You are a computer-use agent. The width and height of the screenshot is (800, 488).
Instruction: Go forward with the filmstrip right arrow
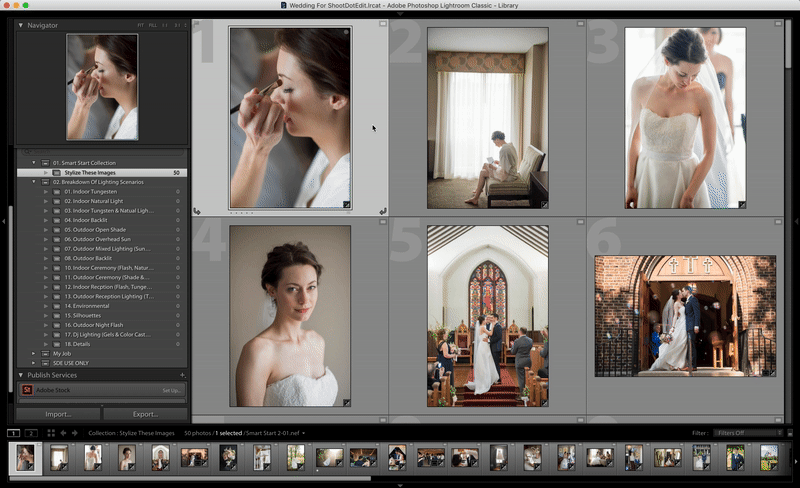coord(76,433)
